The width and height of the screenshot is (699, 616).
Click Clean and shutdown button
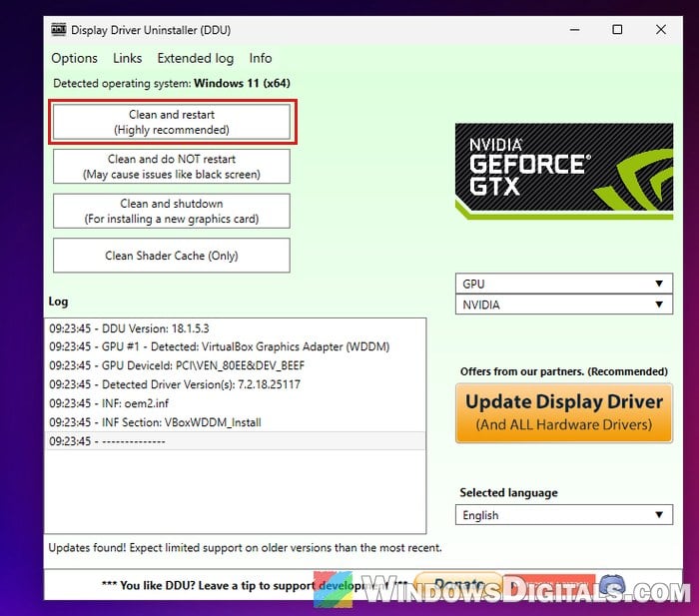click(172, 211)
